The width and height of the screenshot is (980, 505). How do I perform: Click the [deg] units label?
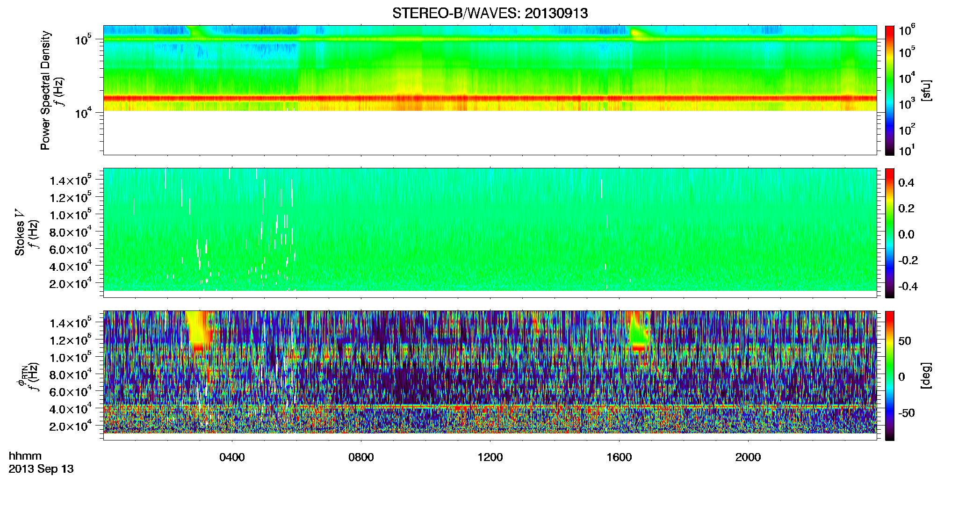[x=926, y=375]
